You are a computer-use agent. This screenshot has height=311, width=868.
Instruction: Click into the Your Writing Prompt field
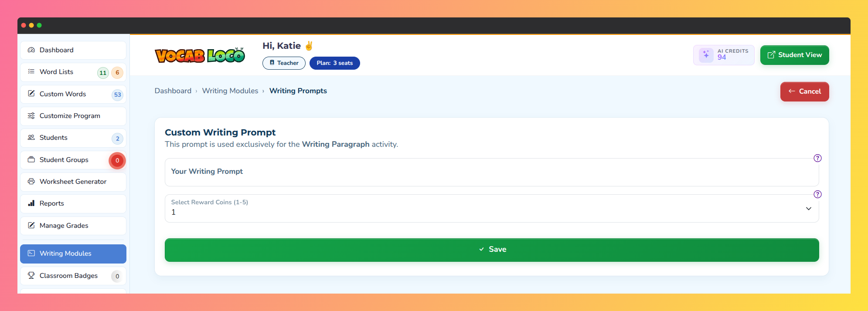(x=492, y=172)
